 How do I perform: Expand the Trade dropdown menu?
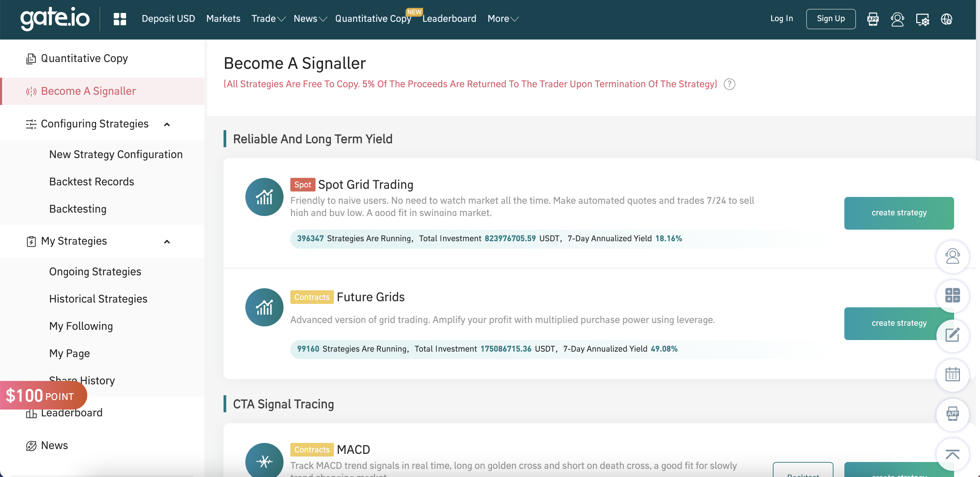pos(268,19)
